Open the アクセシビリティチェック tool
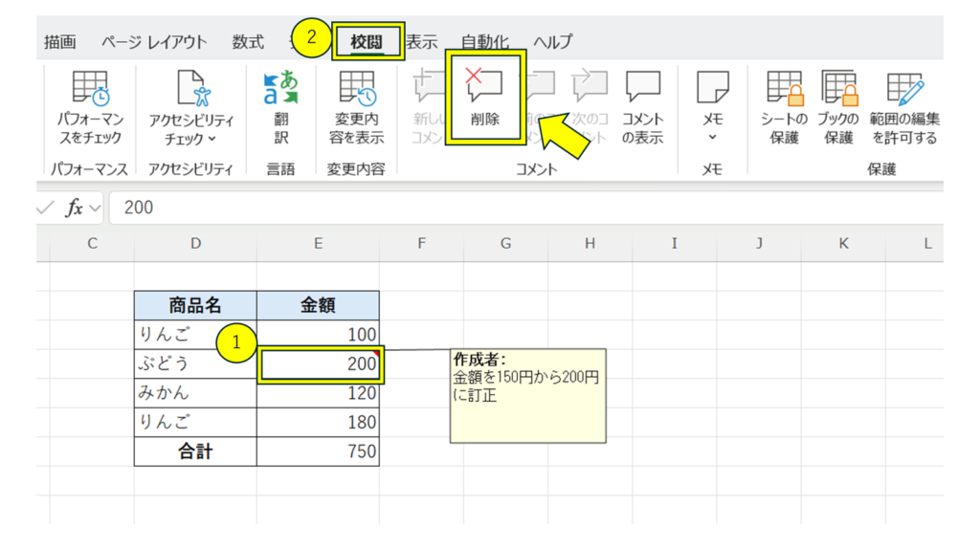Image resolution: width=980 pixels, height=551 pixels. click(x=190, y=93)
